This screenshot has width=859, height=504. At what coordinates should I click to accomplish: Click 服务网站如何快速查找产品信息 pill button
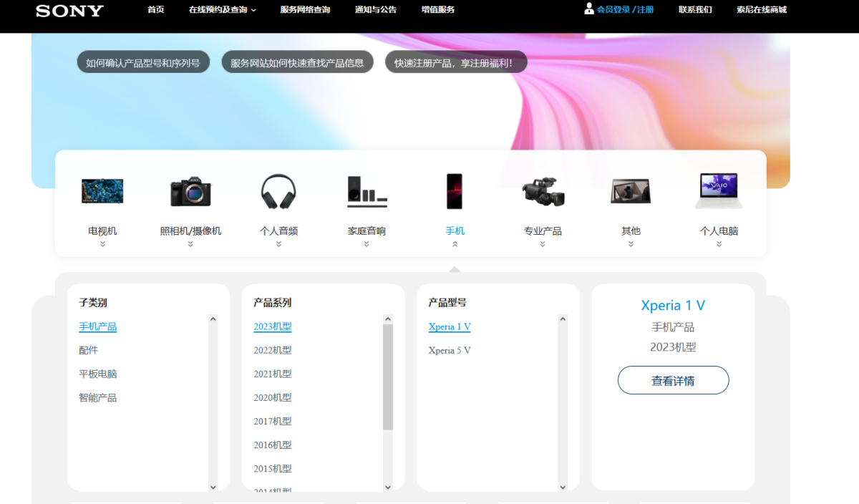297,62
